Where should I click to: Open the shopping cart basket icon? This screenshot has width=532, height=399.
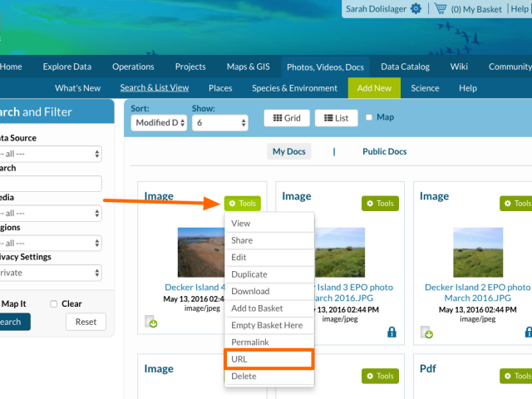pyautogui.click(x=441, y=8)
